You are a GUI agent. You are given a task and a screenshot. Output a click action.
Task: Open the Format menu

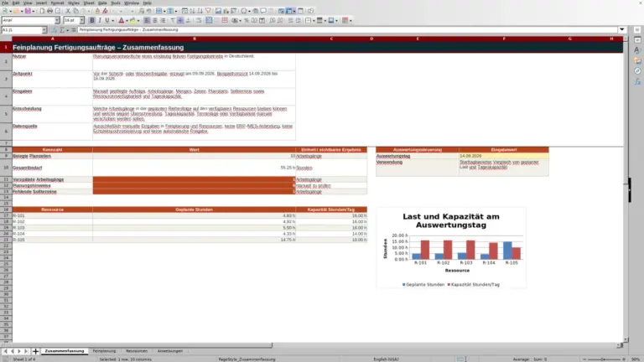[57, 3]
